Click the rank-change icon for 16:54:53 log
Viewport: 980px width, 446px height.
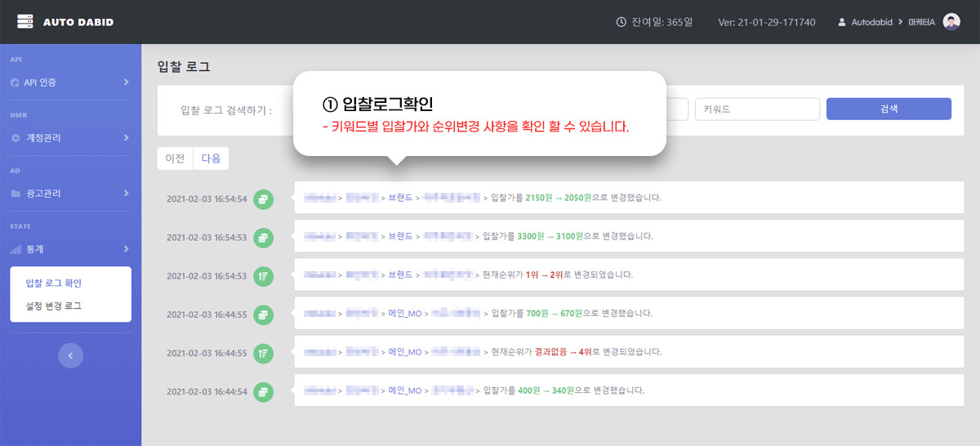coord(263,275)
